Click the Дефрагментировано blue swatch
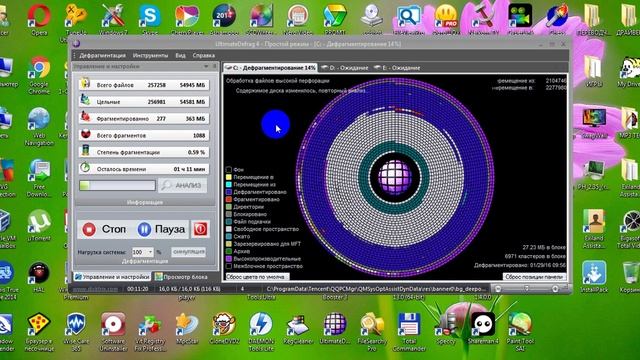 tap(229, 192)
